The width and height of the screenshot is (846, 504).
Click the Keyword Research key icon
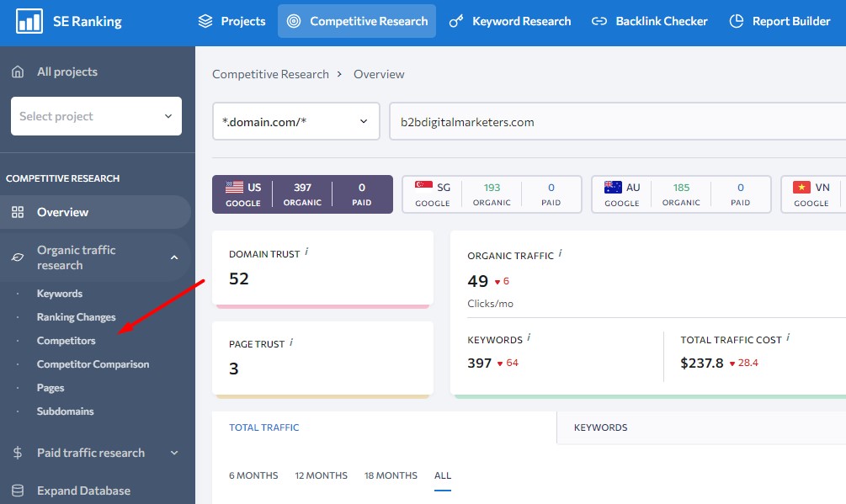click(456, 21)
